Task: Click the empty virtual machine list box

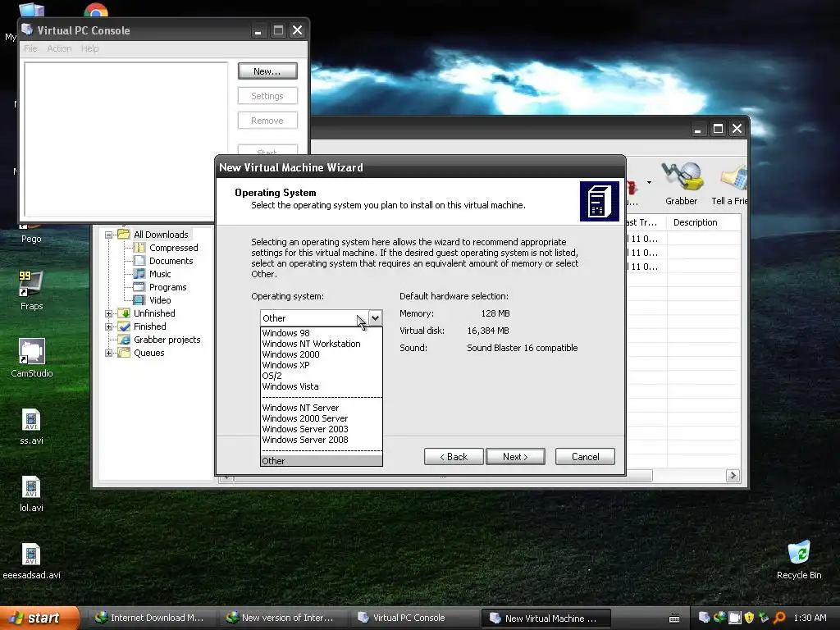Action: (x=126, y=139)
